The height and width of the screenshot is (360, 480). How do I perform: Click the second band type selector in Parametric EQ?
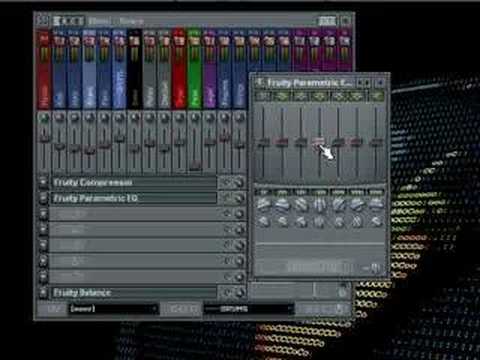[282, 96]
